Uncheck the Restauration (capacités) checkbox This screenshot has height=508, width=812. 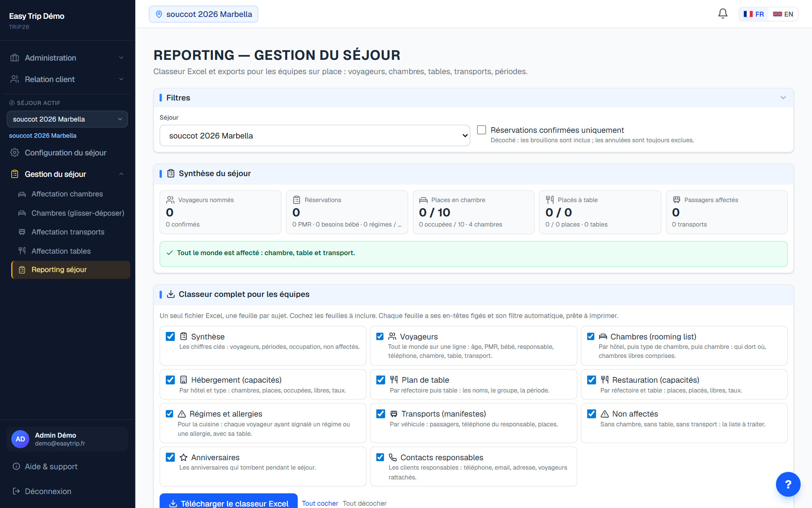[592, 380]
